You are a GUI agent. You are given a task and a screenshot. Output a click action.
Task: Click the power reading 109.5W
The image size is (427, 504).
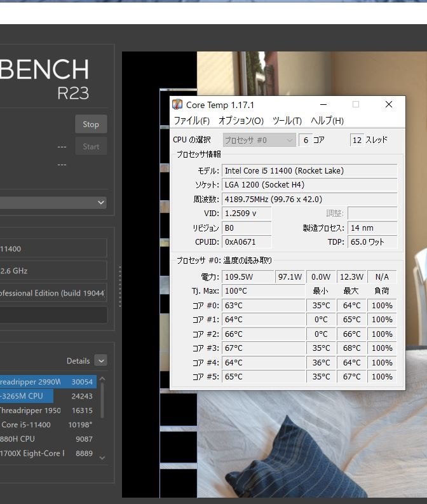click(247, 276)
